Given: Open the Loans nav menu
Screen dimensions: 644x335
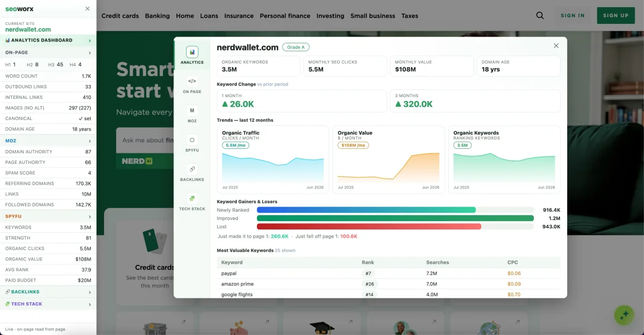Looking at the screenshot, I should 209,16.
